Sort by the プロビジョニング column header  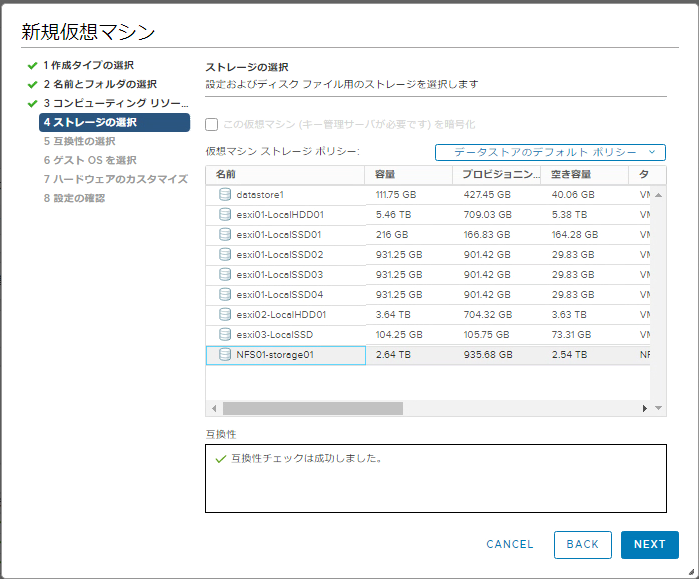[497, 175]
